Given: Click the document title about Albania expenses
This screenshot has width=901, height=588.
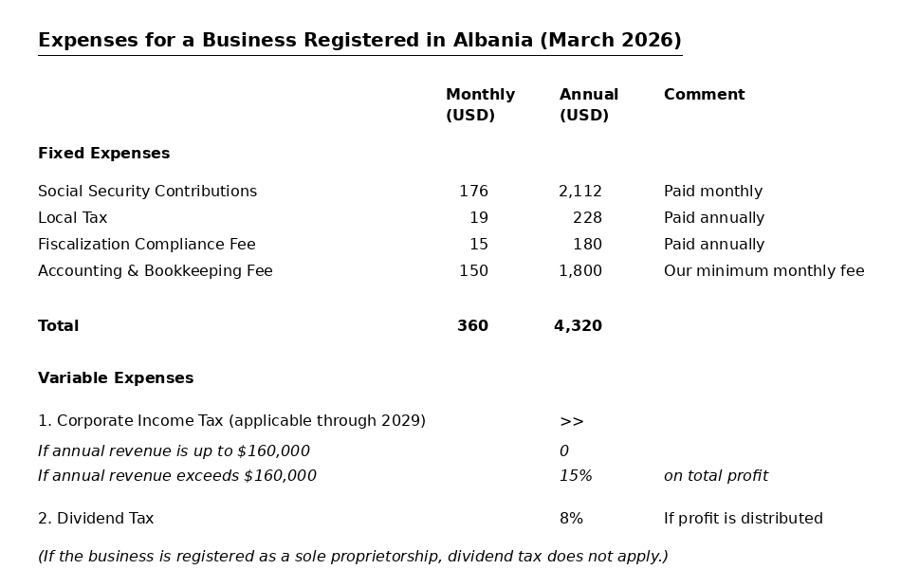Looking at the screenshot, I should [x=359, y=40].
